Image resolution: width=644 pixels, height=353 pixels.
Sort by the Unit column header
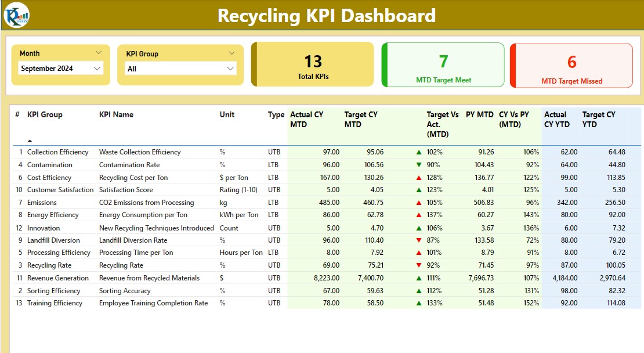point(227,114)
